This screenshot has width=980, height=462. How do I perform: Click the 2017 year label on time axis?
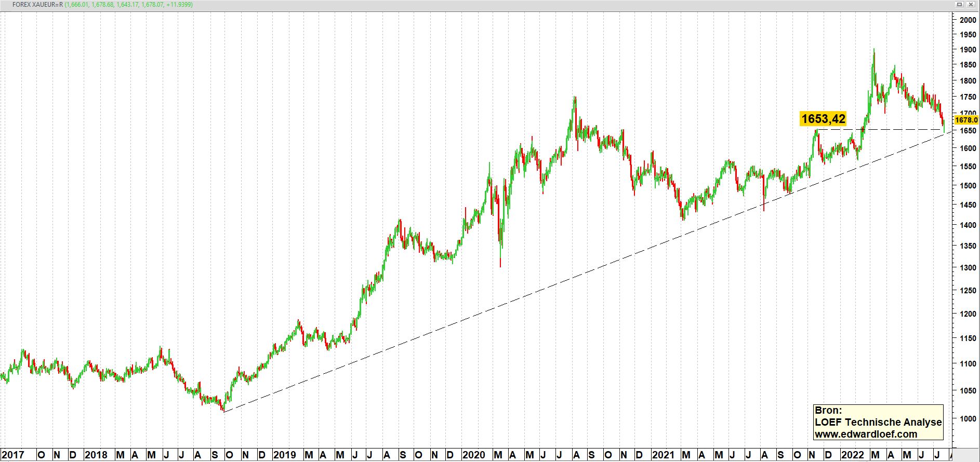pos(12,455)
